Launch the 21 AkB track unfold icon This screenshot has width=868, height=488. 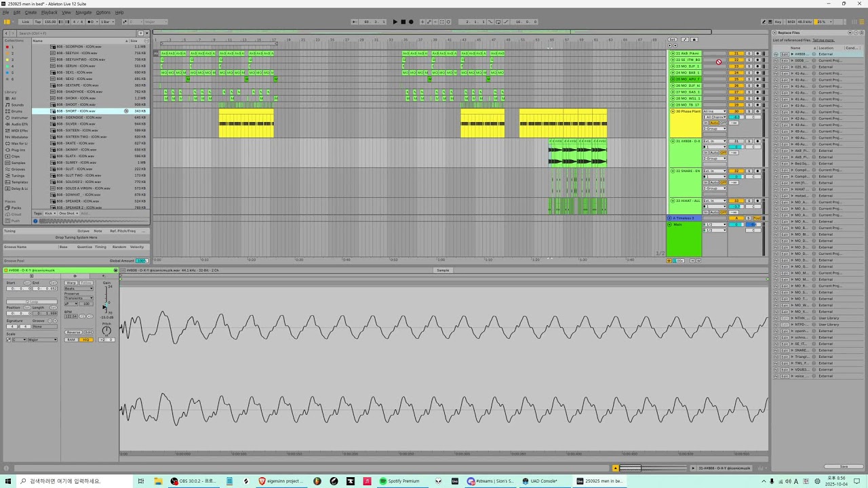point(673,54)
